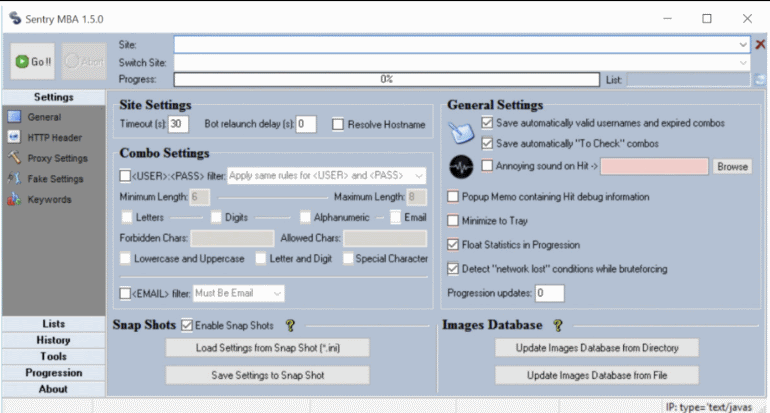Screen dimensions: 770x413
Task: Open General settings via its sidebar icon
Action: click(14, 117)
